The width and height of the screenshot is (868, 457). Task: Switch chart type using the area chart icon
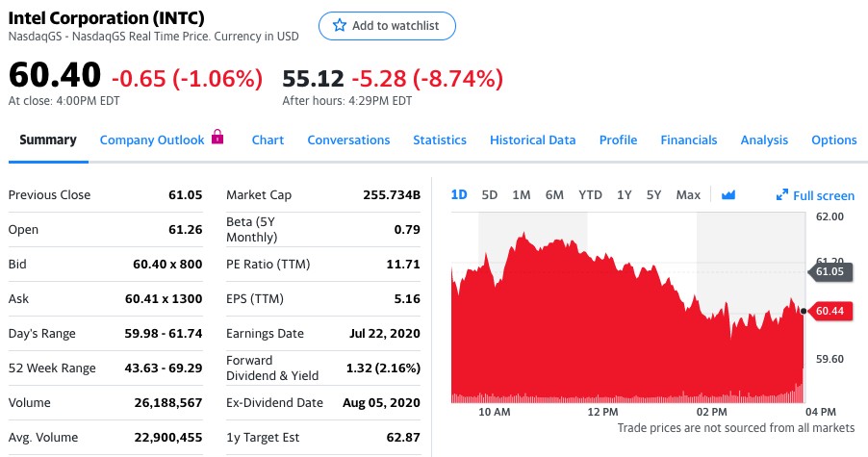728,195
